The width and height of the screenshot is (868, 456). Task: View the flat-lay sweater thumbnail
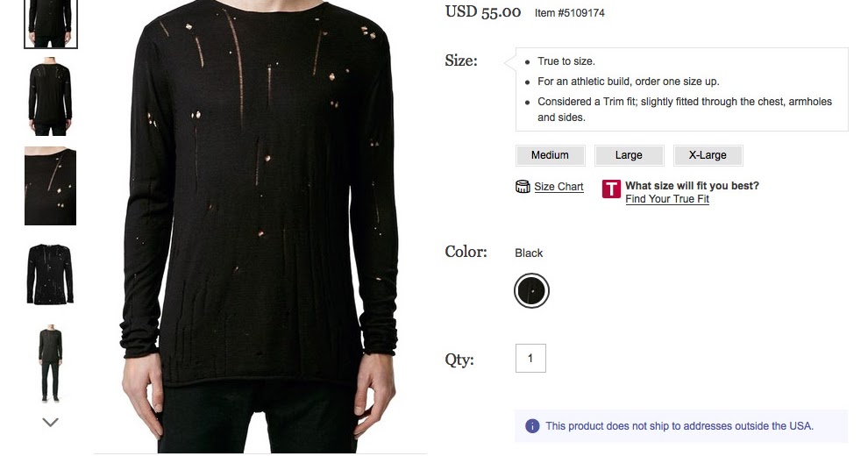(50, 274)
